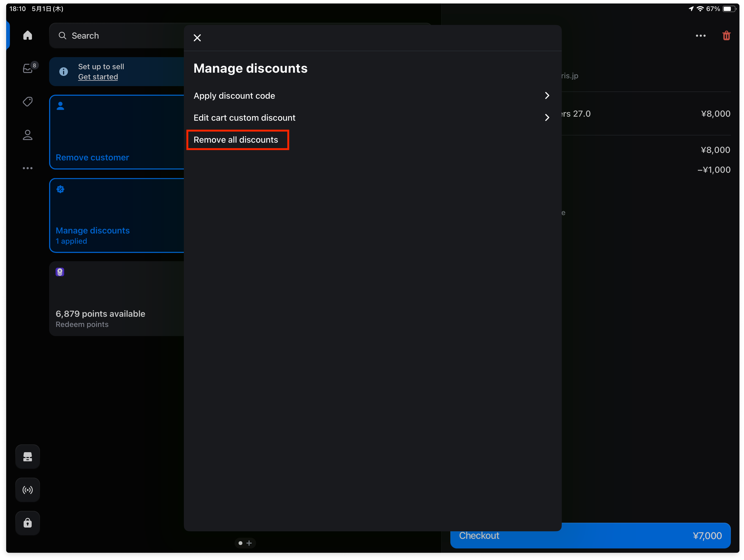The image size is (744, 560).
Task: Tap Redeem points tile
Action: [x=117, y=299]
